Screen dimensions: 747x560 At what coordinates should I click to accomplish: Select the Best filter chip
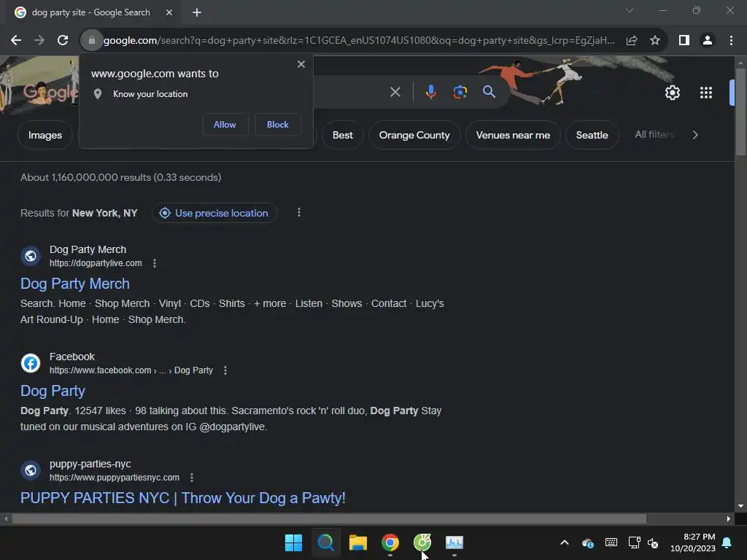click(x=343, y=135)
